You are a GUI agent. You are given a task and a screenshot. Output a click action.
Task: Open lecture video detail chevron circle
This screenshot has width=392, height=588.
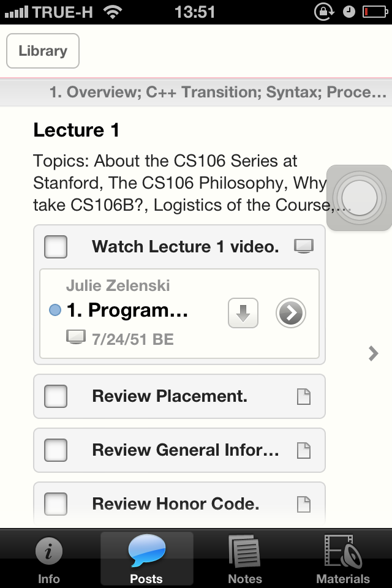290,314
